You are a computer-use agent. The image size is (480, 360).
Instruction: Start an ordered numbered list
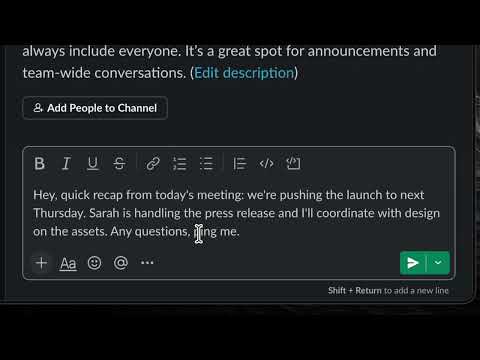click(x=180, y=164)
